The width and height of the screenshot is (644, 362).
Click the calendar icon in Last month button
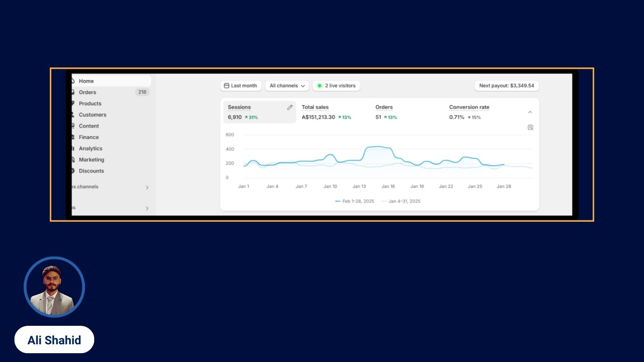[227, 86]
